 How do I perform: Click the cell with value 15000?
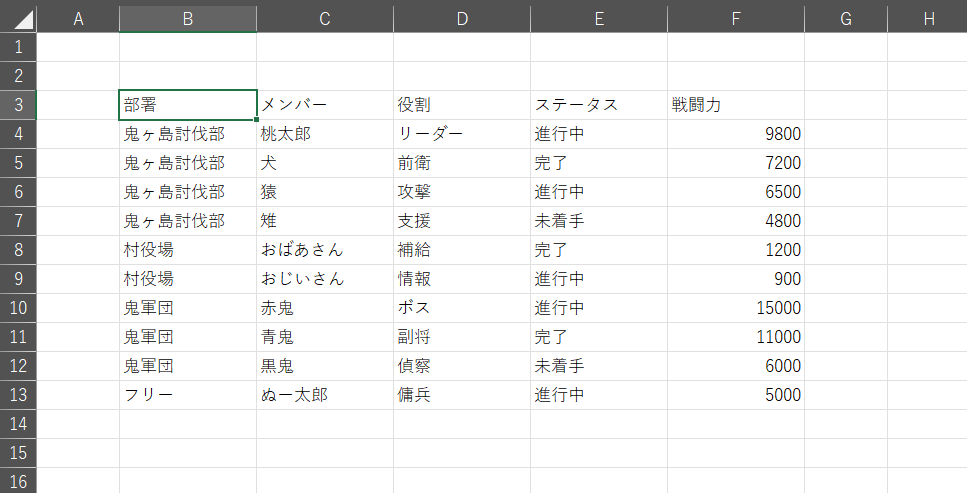[735, 308]
